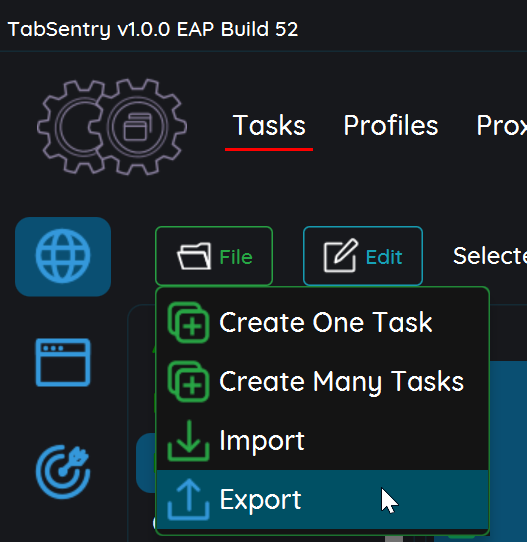Click the folder icon inside File button
Screen dimensions: 527x542
pyautogui.click(x=194, y=256)
